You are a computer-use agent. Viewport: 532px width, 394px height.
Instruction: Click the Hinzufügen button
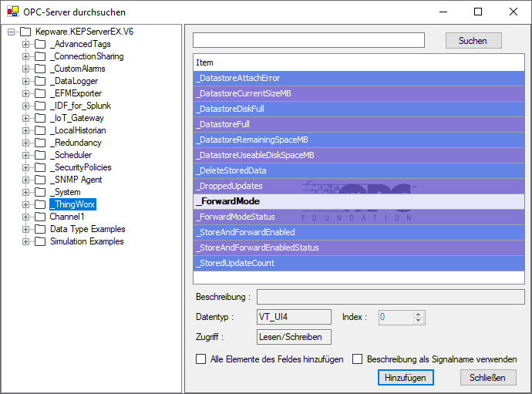(x=406, y=378)
